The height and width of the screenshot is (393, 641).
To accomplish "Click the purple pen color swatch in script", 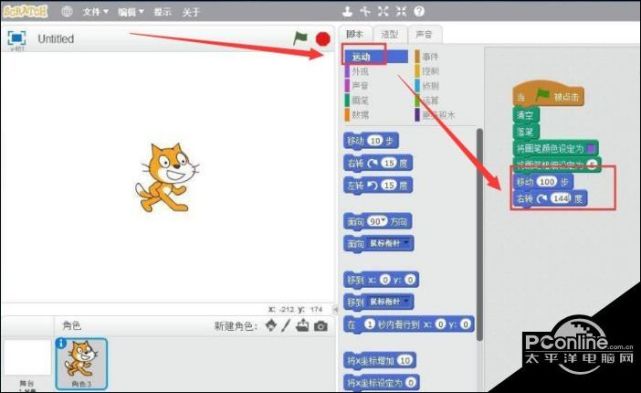I will tap(590, 148).
